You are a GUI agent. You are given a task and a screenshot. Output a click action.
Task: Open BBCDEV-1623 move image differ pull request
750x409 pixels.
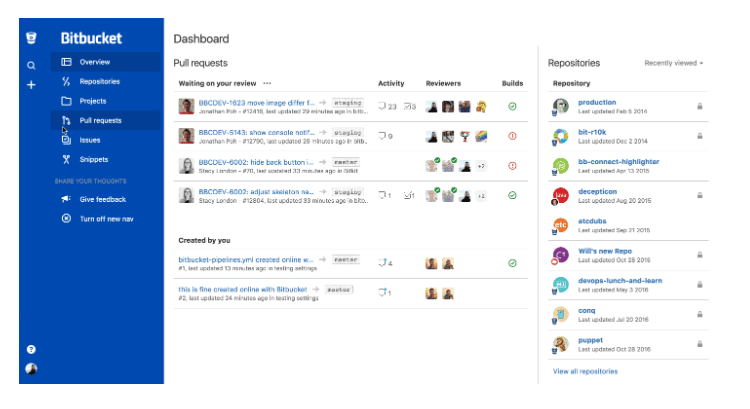[257, 102]
